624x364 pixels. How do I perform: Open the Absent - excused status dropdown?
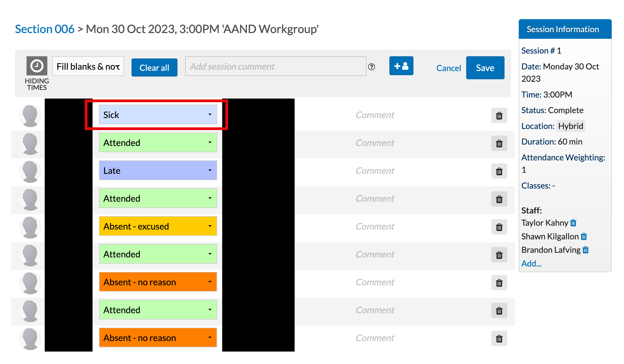(x=158, y=226)
